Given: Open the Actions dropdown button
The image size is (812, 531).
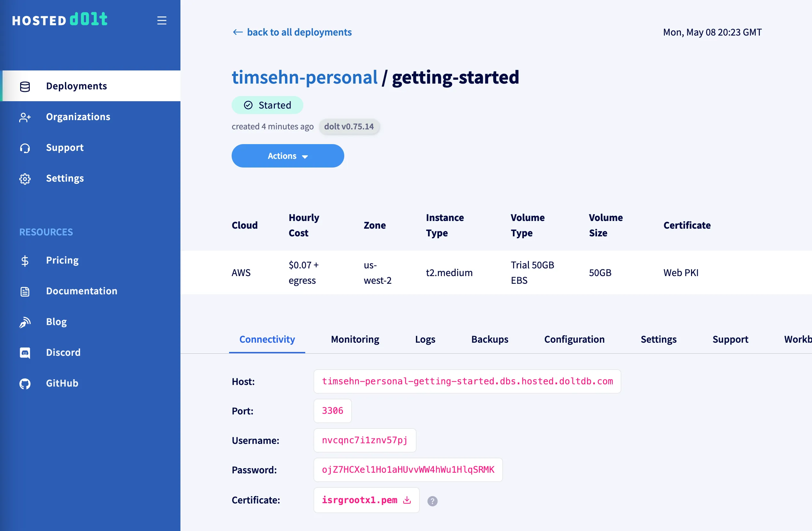Looking at the screenshot, I should tap(288, 156).
